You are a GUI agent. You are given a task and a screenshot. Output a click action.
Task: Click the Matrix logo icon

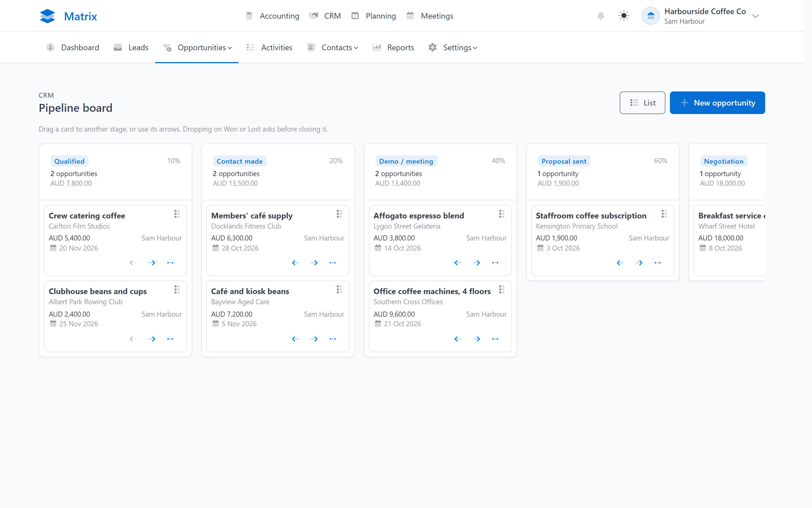tap(47, 16)
